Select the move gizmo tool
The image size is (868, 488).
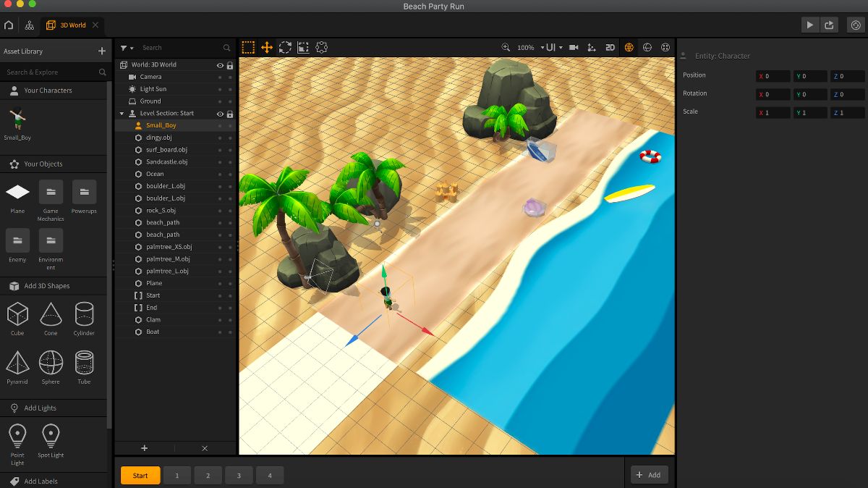click(267, 47)
